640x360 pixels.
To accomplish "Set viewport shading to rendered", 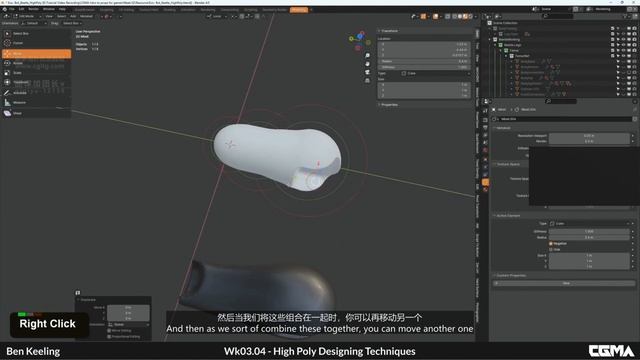I will coord(470,16).
